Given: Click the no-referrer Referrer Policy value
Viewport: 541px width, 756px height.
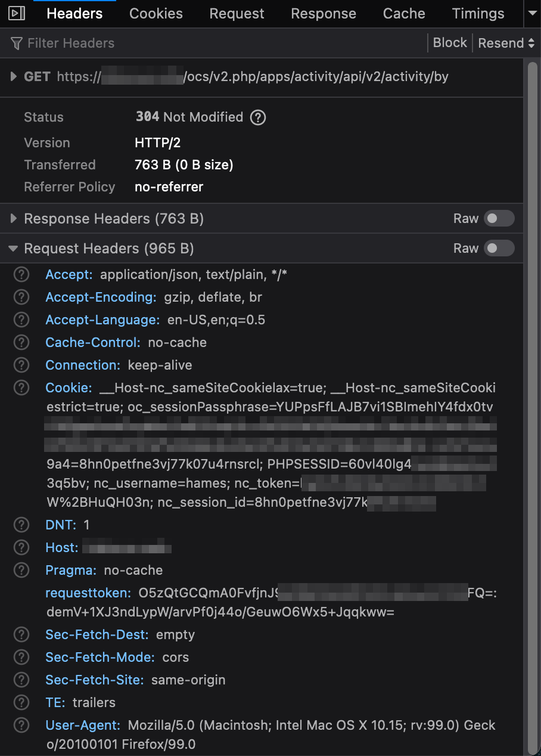Looking at the screenshot, I should pyautogui.click(x=169, y=187).
